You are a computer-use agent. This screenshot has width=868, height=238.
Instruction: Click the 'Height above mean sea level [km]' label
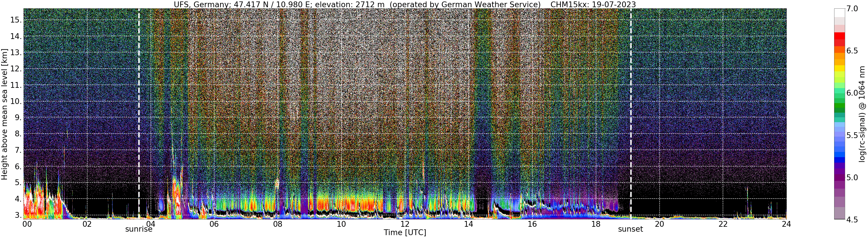4,114
